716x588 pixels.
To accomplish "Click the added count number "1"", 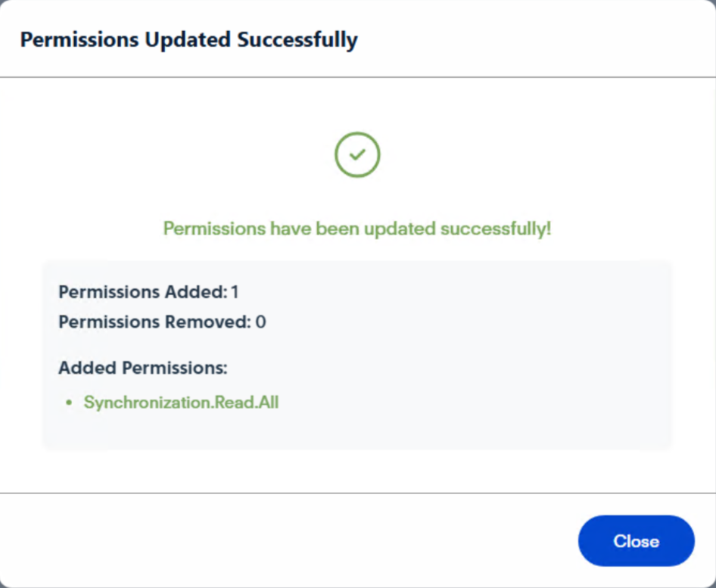I will (235, 292).
